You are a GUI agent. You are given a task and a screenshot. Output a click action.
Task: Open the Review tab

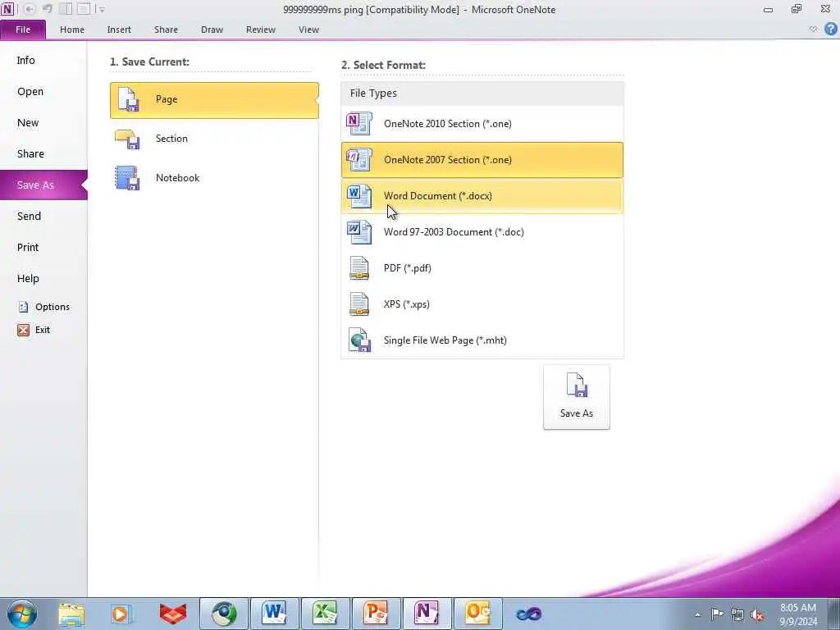(x=261, y=30)
